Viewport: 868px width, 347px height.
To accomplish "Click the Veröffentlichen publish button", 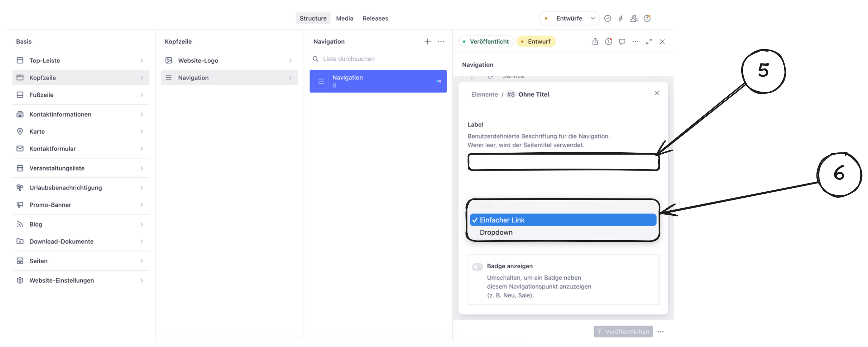I will [623, 332].
